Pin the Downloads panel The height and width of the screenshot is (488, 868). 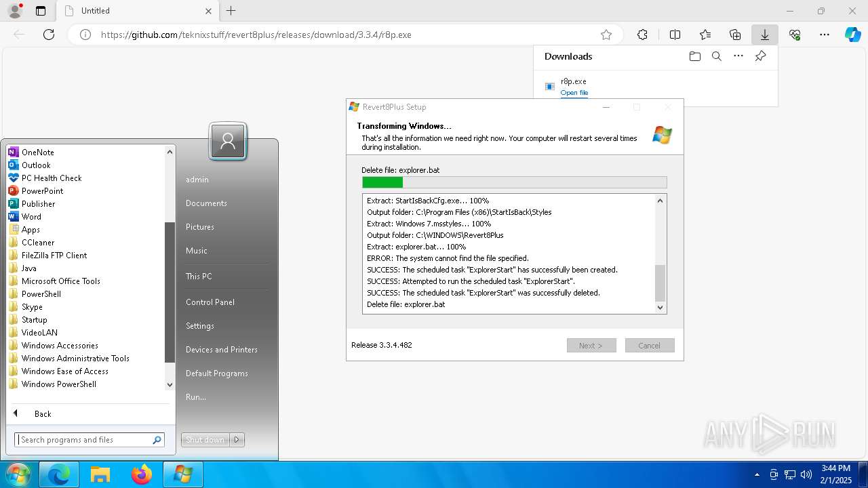(760, 56)
